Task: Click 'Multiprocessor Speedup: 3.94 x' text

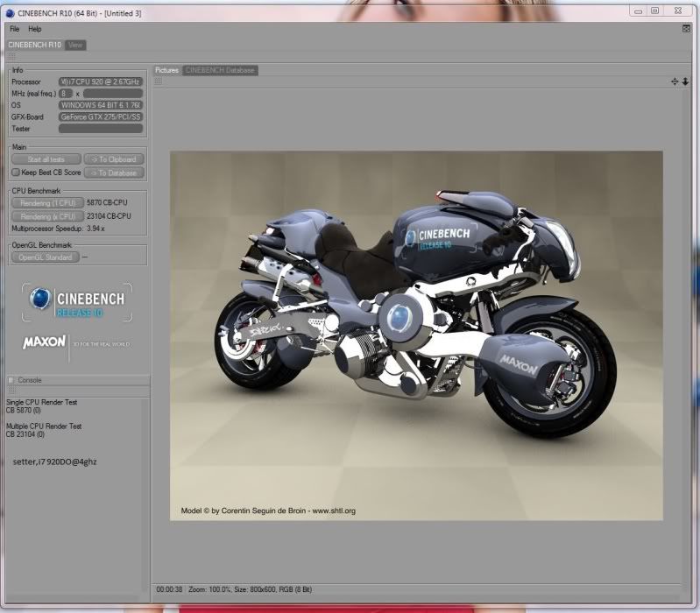Action: pyautogui.click(x=58, y=229)
